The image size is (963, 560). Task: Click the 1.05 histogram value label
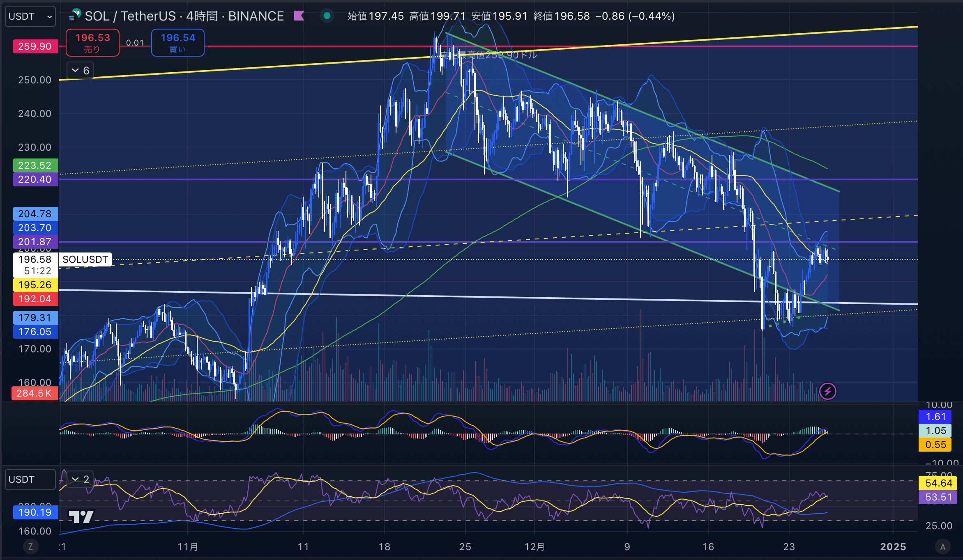click(935, 431)
